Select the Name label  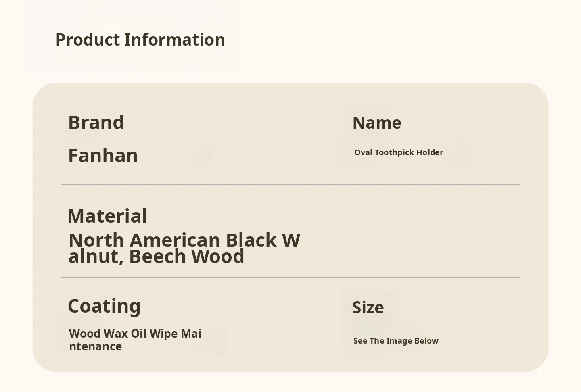click(x=377, y=123)
